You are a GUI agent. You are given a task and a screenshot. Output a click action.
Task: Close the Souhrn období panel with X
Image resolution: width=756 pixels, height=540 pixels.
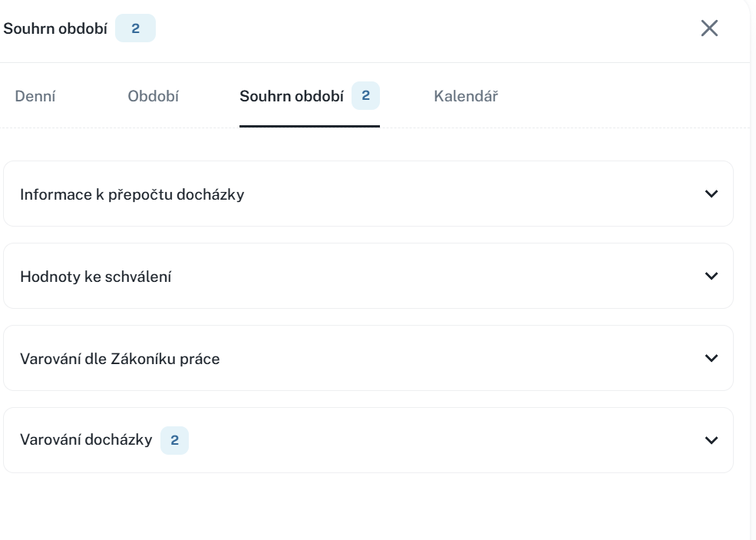click(x=709, y=28)
